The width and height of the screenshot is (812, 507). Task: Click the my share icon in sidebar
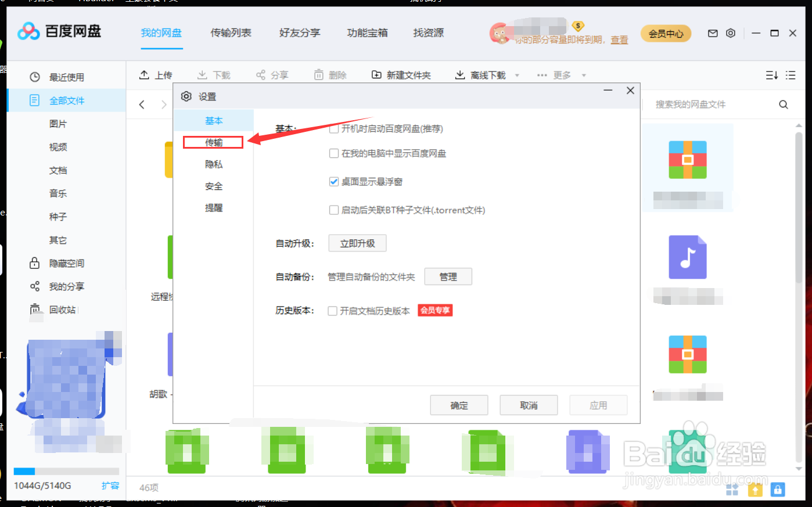35,286
